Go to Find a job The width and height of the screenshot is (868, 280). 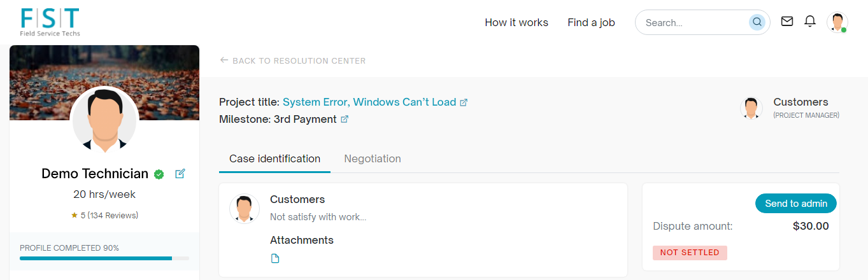coord(591,22)
